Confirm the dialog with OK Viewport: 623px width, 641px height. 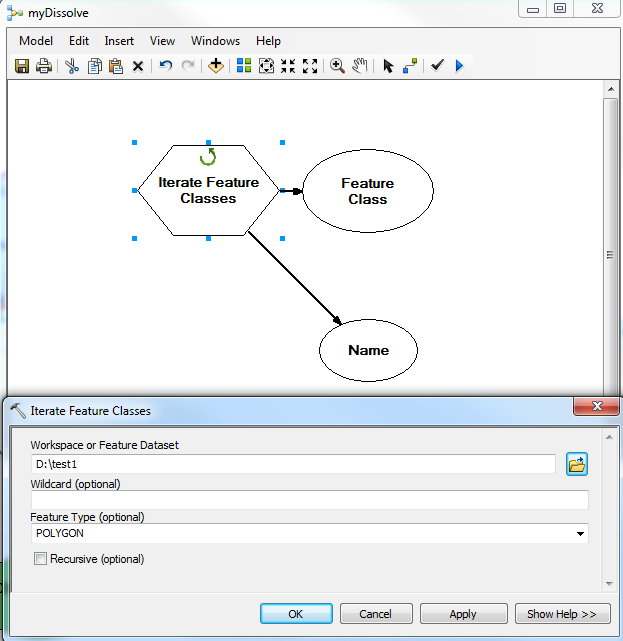296,614
